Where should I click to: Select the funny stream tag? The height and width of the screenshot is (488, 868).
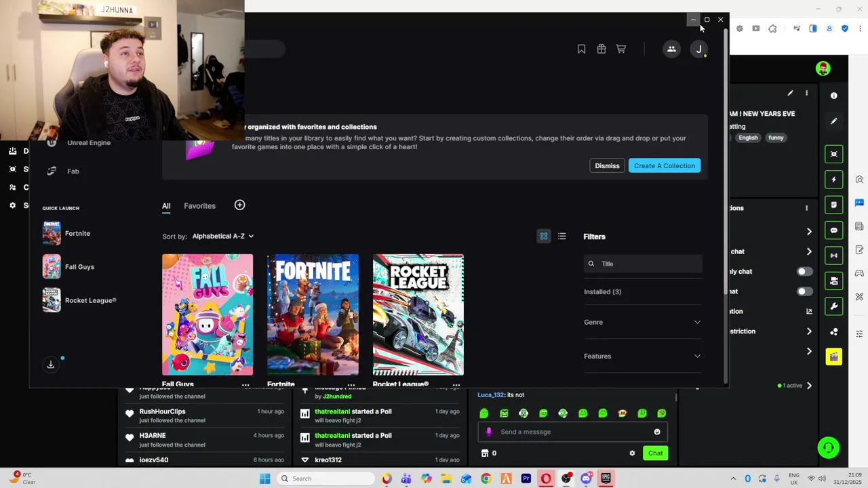pos(776,138)
